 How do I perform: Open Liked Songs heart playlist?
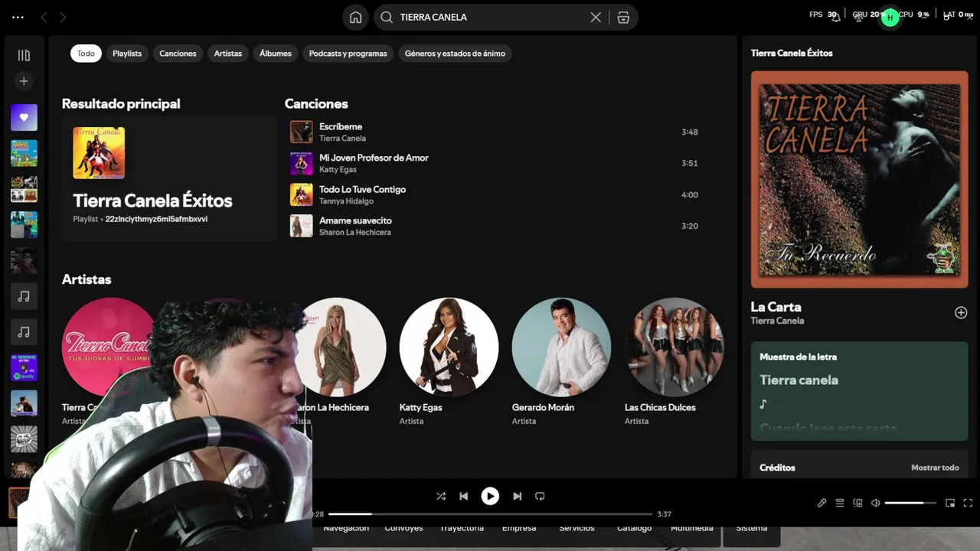click(24, 117)
